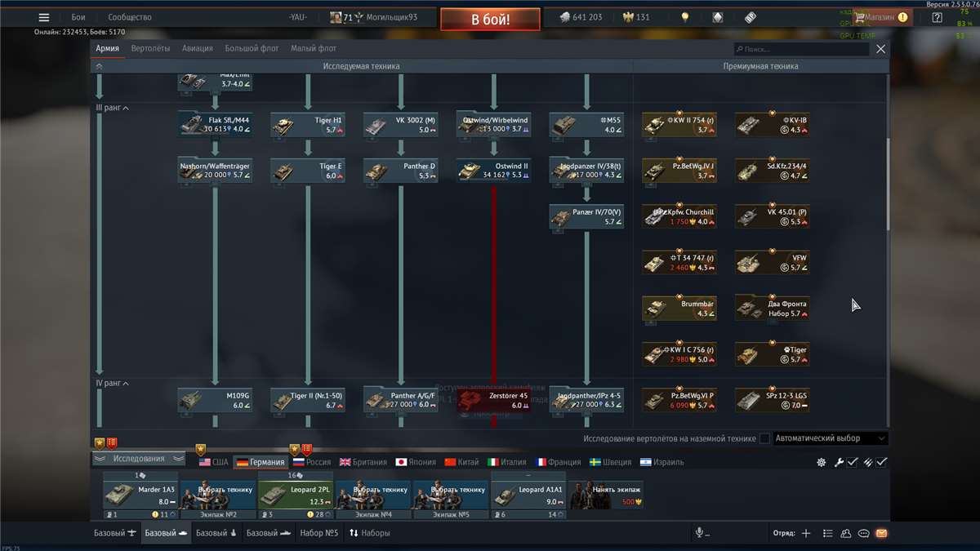Open the contacts (friends) icon near Отряд

(845, 532)
